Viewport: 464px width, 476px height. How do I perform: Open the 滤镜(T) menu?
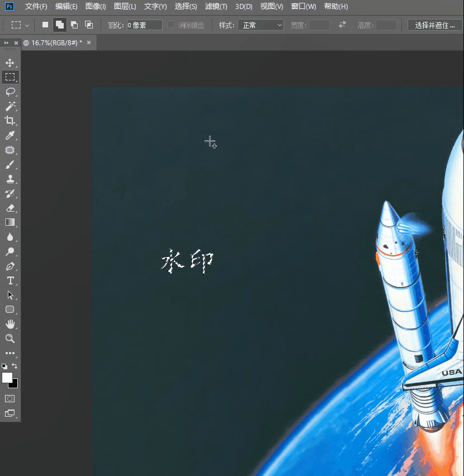pos(216,6)
